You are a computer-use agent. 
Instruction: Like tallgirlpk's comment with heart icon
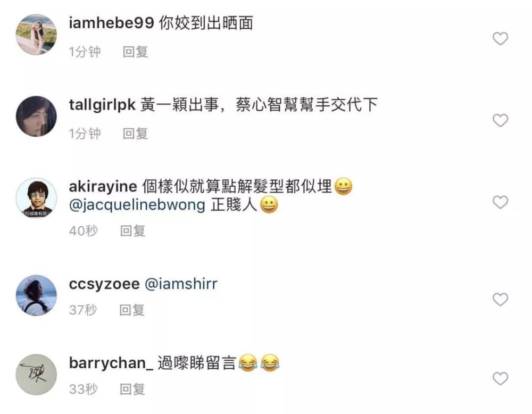tap(500, 120)
